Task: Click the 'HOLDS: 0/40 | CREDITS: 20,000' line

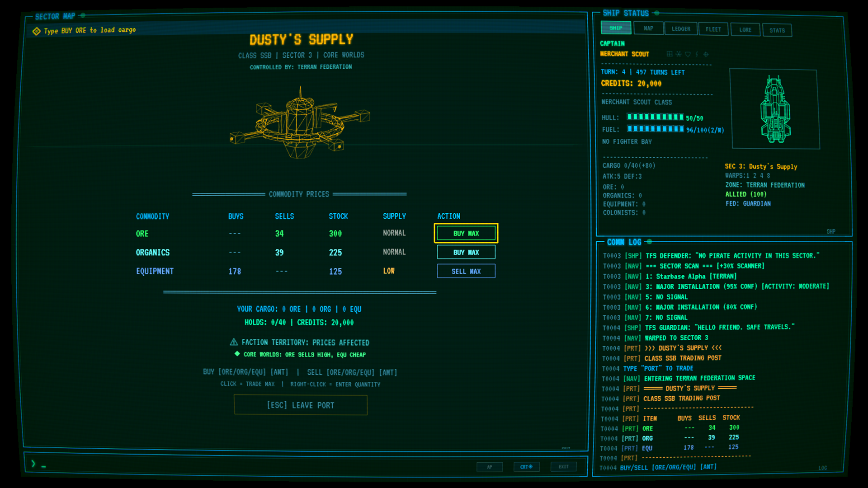Action: coord(299,323)
